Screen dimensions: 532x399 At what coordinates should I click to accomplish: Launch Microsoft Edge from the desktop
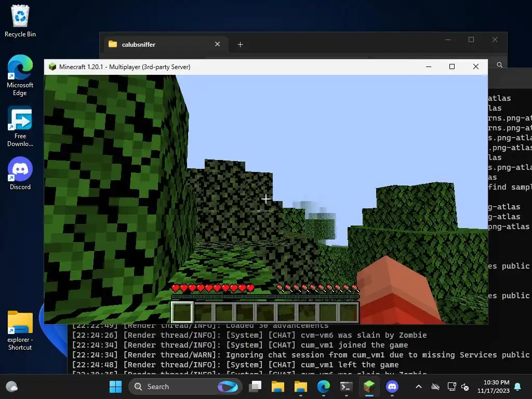(x=20, y=75)
